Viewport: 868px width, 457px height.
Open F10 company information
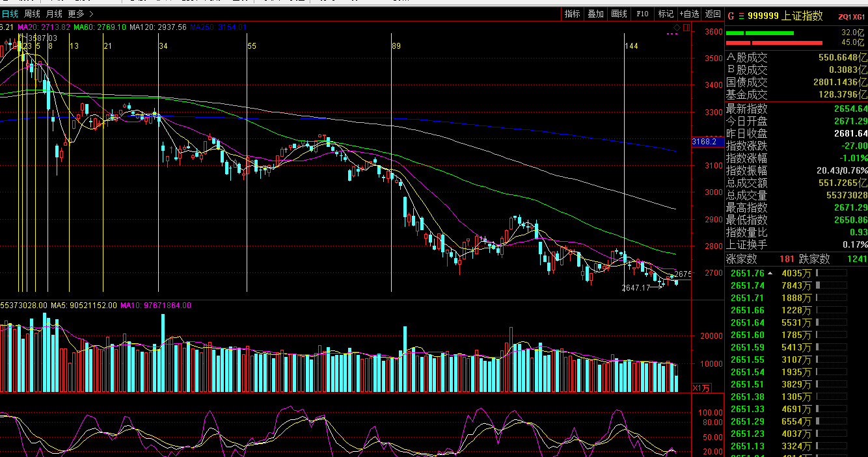coord(642,14)
